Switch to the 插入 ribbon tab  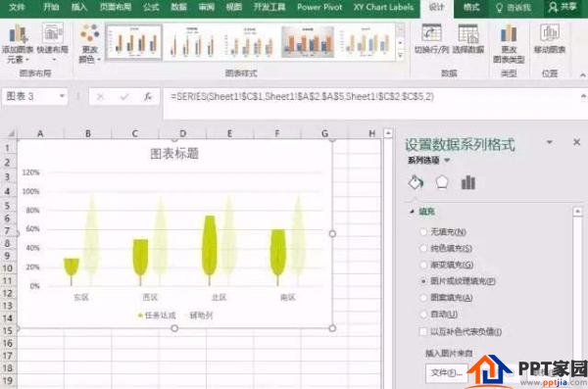[78, 7]
